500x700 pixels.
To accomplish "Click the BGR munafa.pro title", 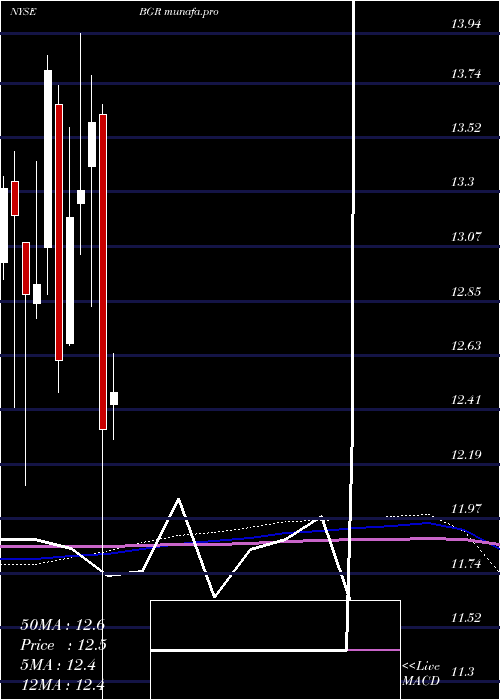I will 179,13.
